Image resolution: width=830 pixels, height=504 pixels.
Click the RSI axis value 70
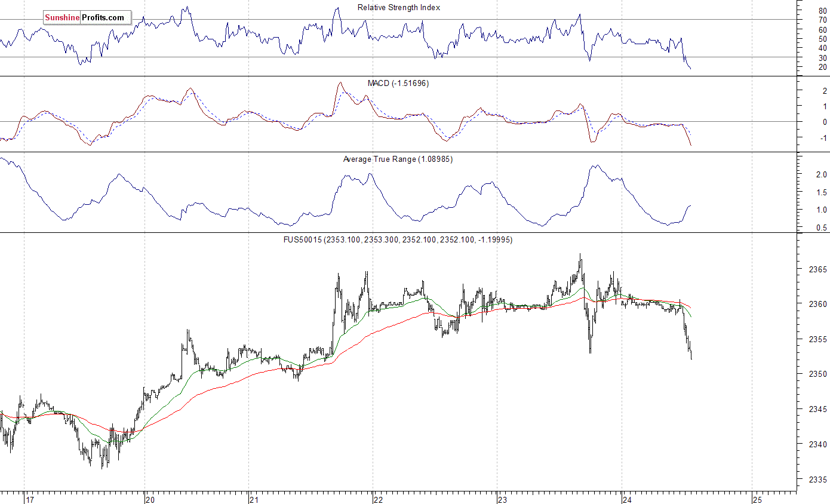[x=823, y=20]
